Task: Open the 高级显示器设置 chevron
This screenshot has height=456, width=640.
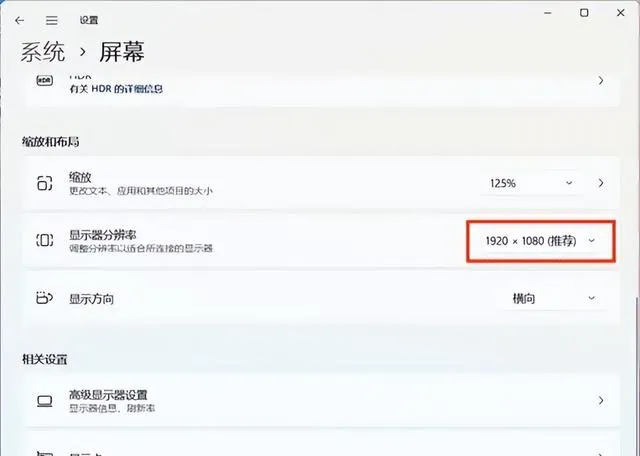Action: [x=601, y=400]
